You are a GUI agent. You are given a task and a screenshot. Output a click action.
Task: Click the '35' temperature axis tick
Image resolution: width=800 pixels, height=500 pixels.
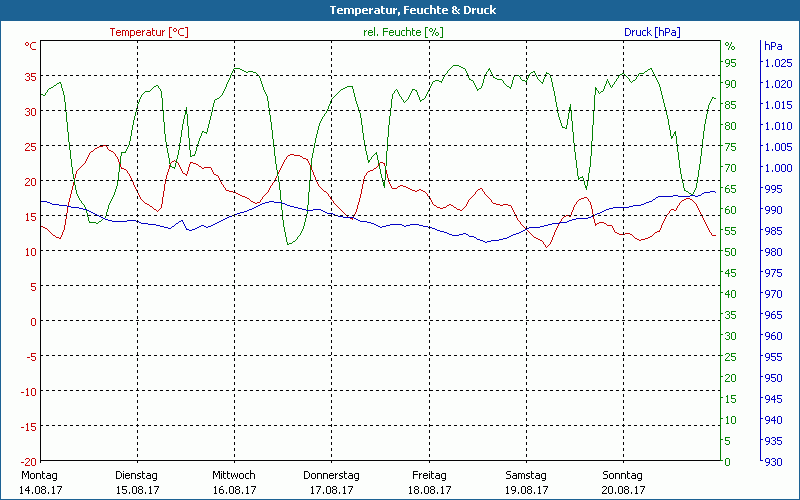31,77
